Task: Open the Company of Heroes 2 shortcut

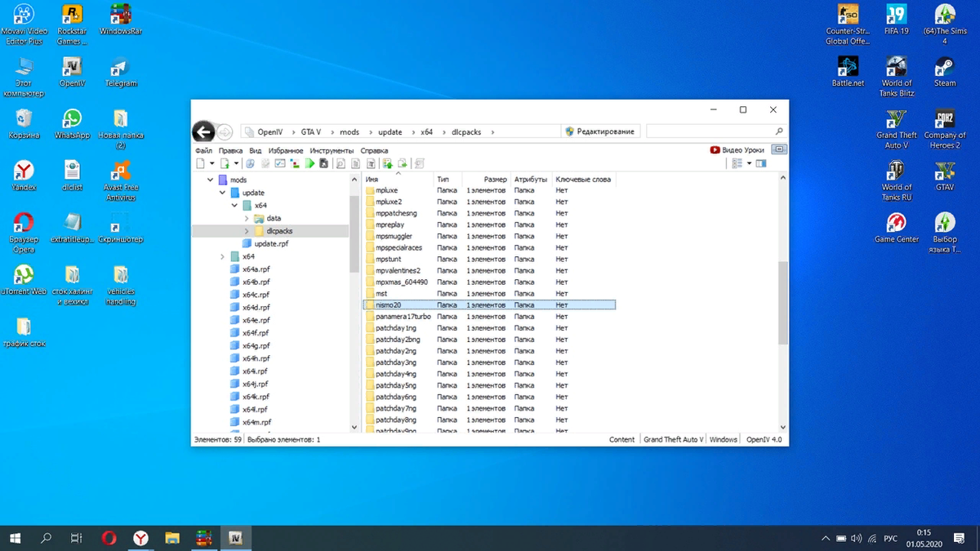Action: 945,129
